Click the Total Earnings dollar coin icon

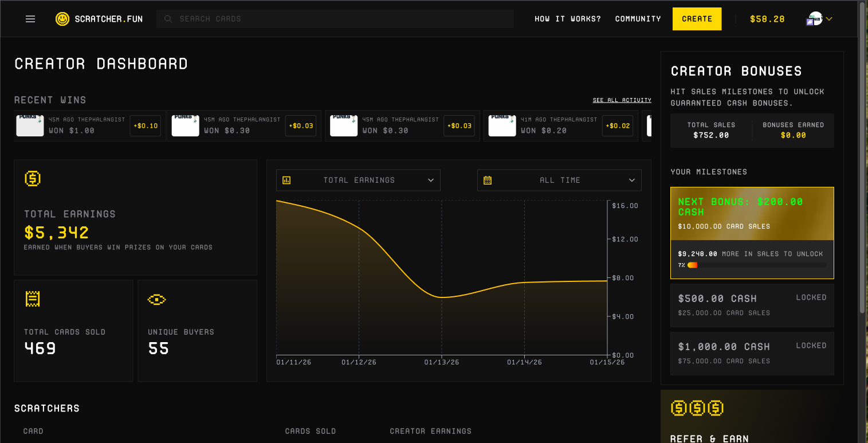pos(33,179)
